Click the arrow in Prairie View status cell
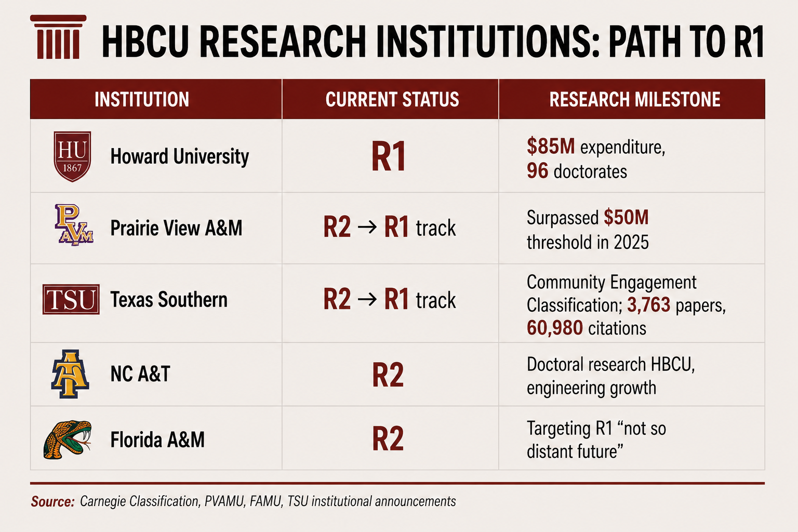This screenshot has height=532, width=798. pyautogui.click(x=367, y=228)
